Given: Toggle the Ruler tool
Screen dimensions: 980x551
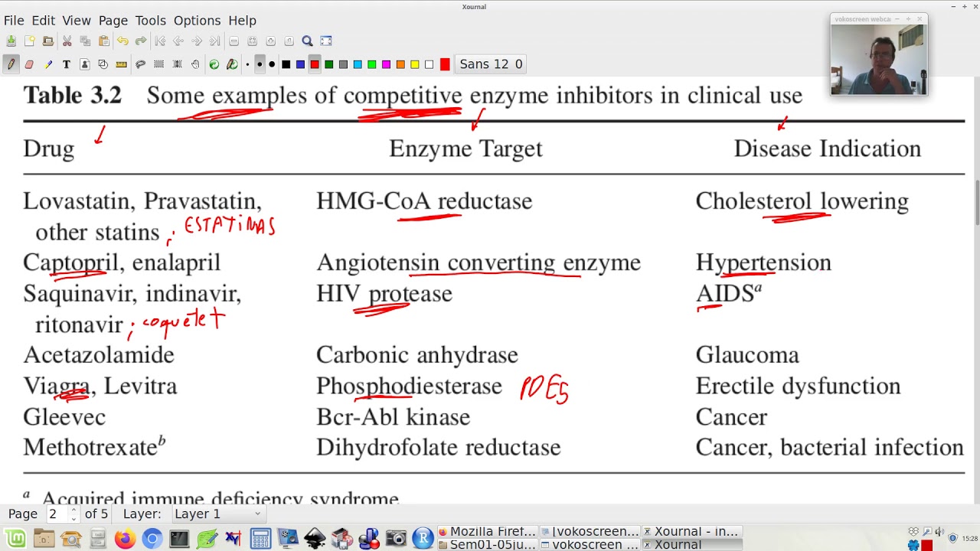Looking at the screenshot, I should (x=122, y=64).
